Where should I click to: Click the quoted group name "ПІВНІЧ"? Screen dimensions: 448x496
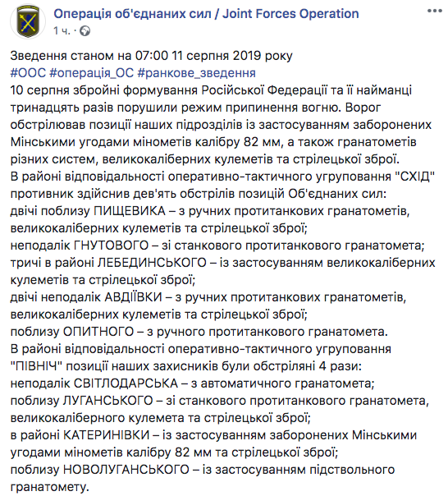click(x=36, y=366)
